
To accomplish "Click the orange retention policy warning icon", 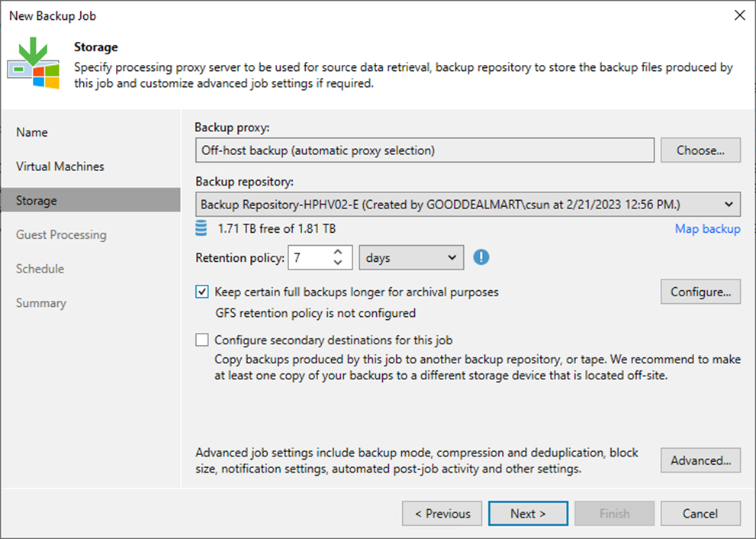I will click(x=481, y=257).
